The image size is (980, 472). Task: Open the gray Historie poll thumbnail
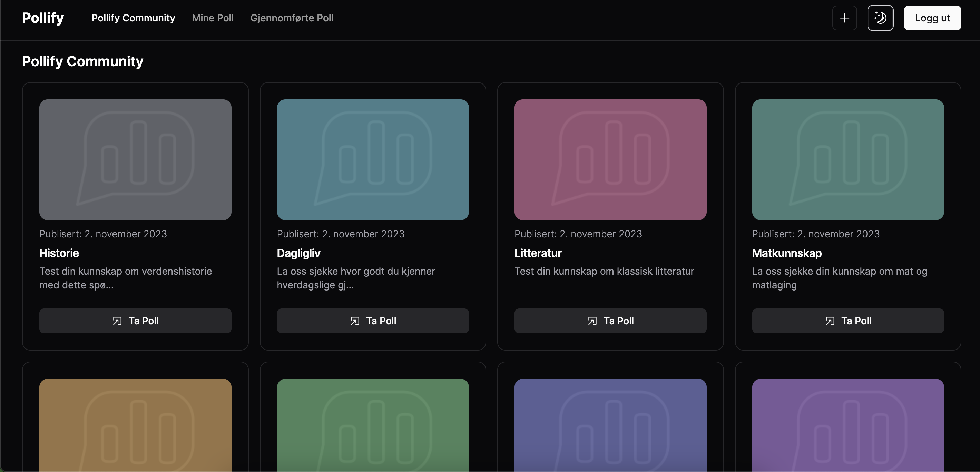pyautogui.click(x=135, y=160)
